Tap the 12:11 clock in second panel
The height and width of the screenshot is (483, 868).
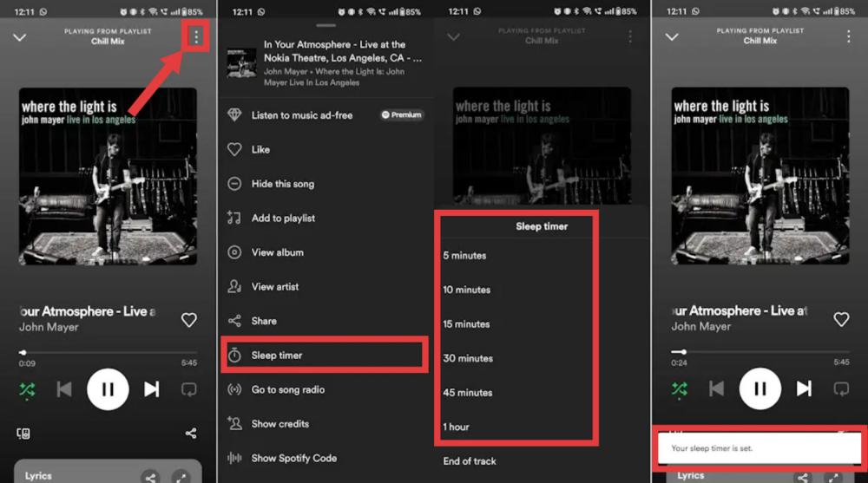pyautogui.click(x=242, y=11)
